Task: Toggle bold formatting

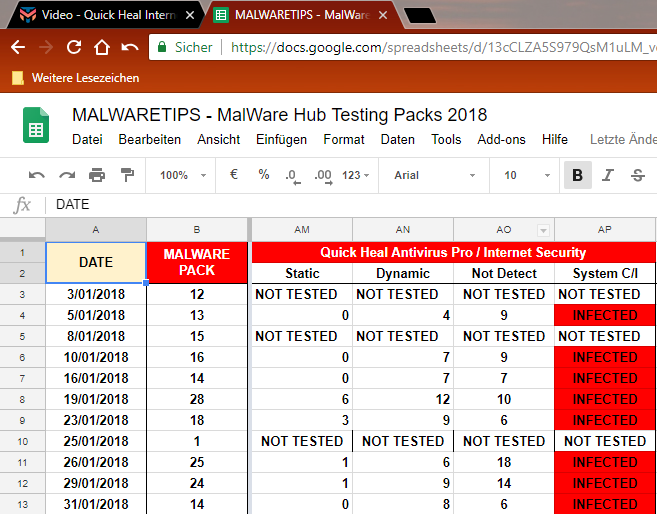Action: click(x=577, y=175)
